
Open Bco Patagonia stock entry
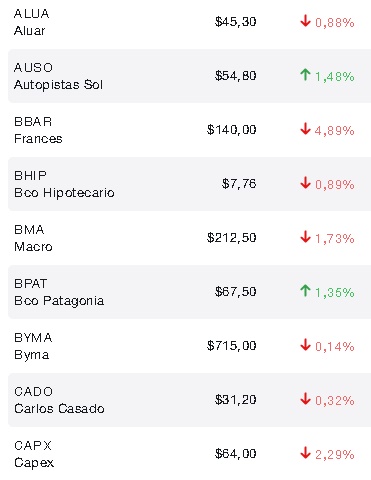pyautogui.click(x=189, y=292)
